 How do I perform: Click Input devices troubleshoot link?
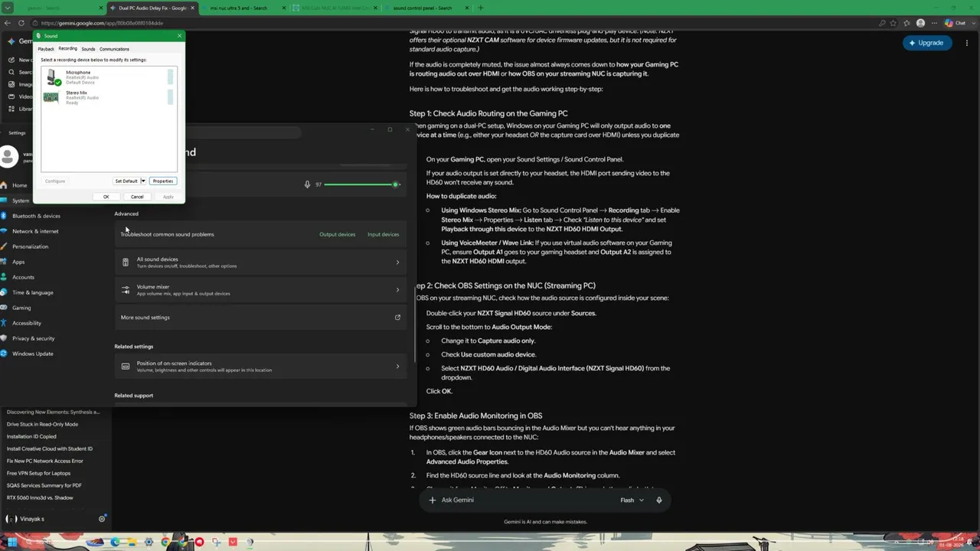click(383, 234)
